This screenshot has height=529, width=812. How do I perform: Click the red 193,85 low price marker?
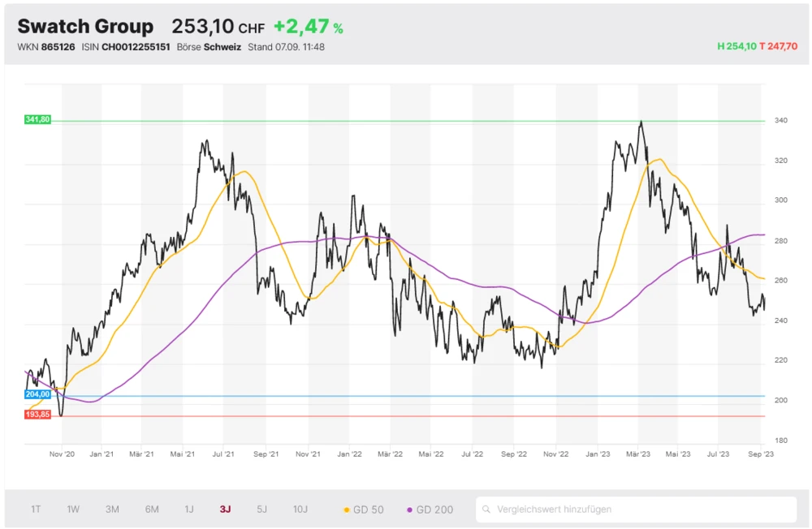point(38,414)
